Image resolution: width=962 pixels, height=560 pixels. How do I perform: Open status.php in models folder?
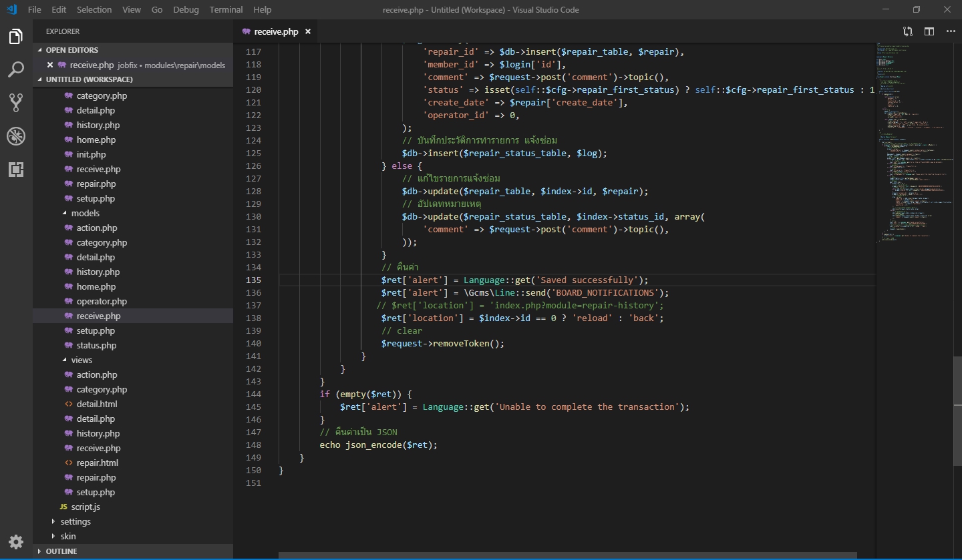pyautogui.click(x=133, y=345)
